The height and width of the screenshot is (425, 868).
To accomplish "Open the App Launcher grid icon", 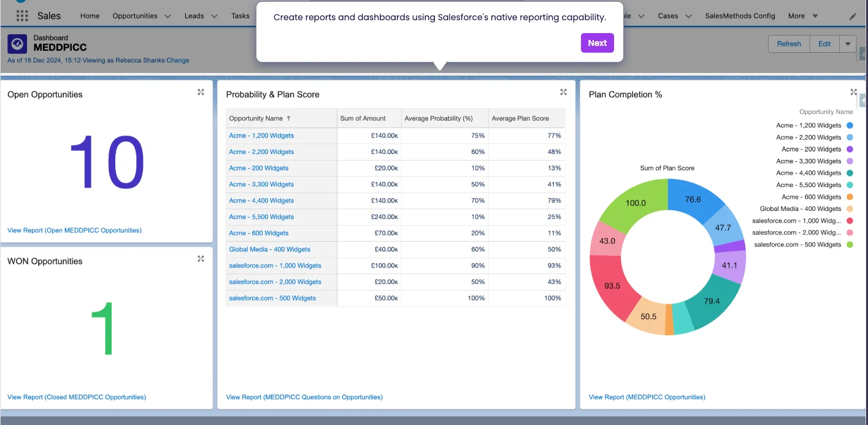I will coord(22,16).
